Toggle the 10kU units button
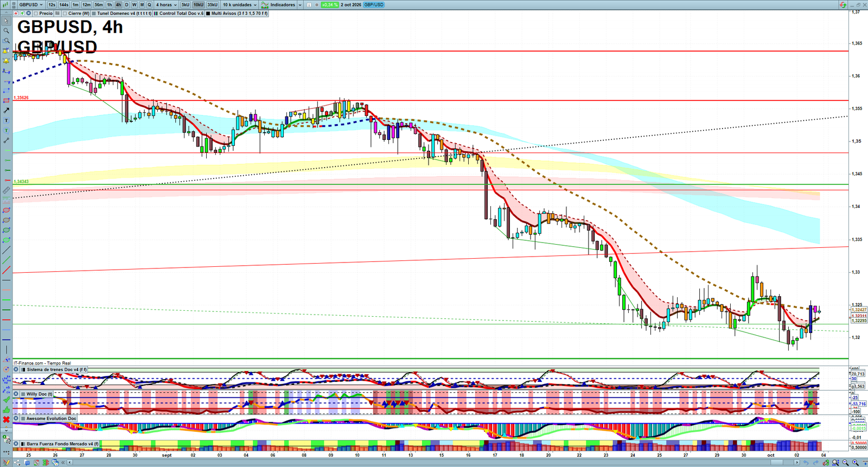The image size is (868, 467). [x=199, y=5]
